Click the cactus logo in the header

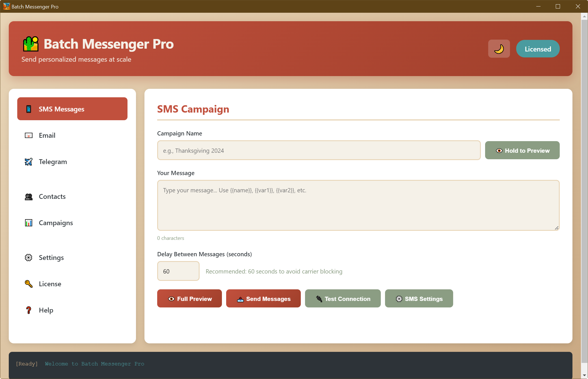click(30, 45)
